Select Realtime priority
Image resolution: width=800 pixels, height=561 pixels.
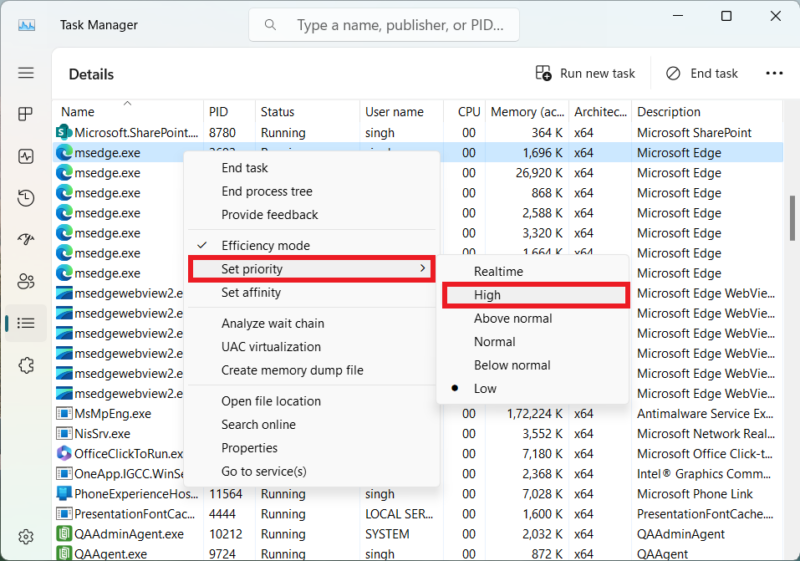pos(535,271)
